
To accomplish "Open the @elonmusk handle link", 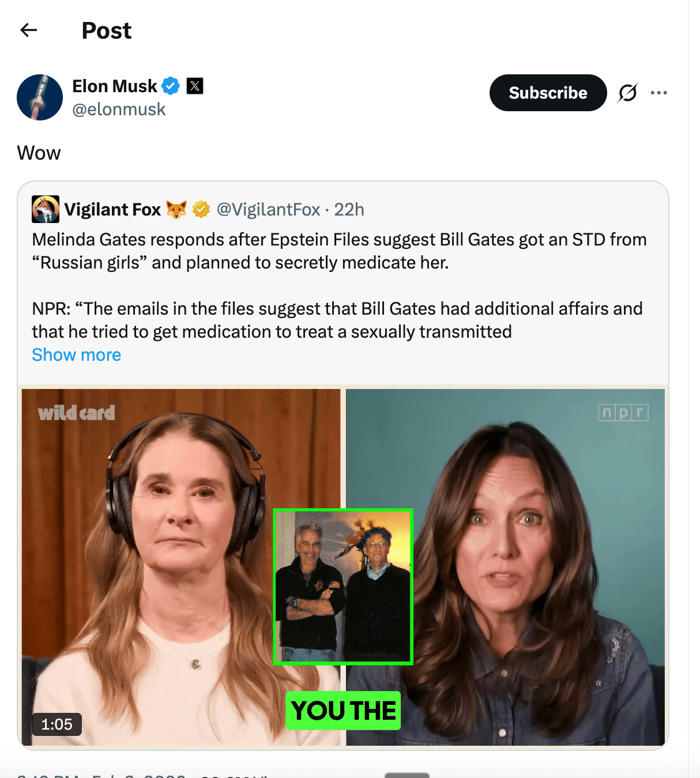I will pyautogui.click(x=119, y=109).
